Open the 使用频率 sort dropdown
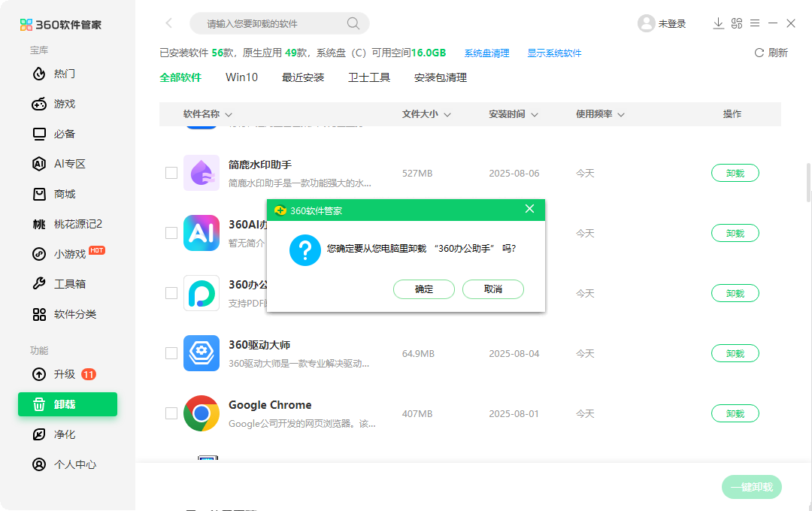Viewport: 812px width, 511px height. [599, 113]
